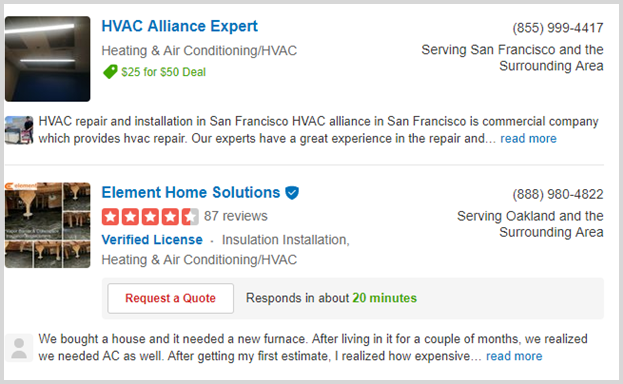View the HVAC Alliance Expert listing photo
The height and width of the screenshot is (384, 623).
48,59
